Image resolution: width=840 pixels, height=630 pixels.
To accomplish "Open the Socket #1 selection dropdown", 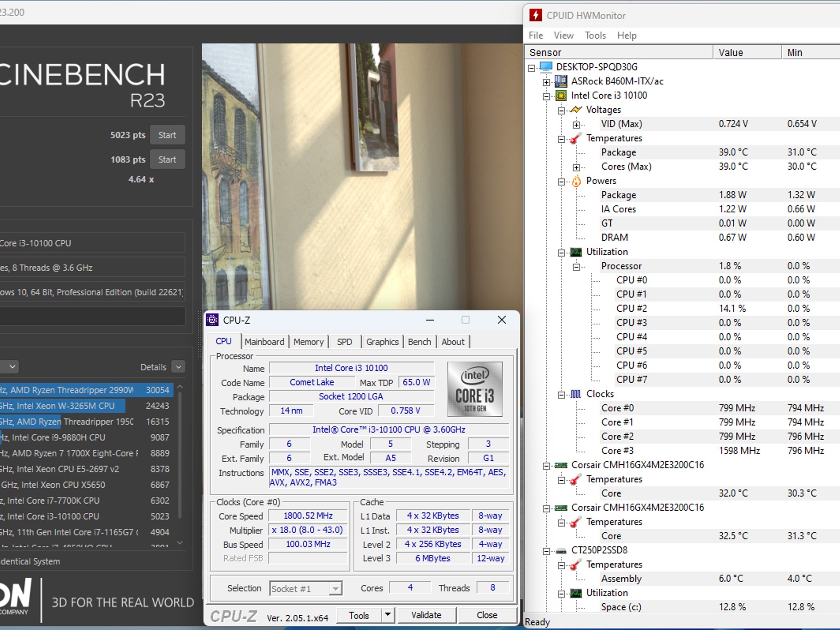I will point(336,589).
